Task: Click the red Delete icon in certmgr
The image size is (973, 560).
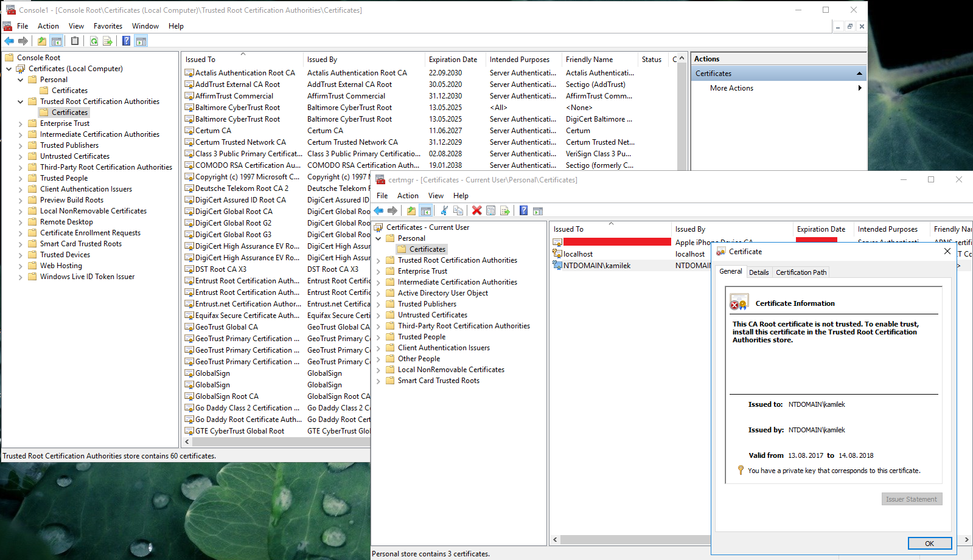Action: tap(477, 210)
